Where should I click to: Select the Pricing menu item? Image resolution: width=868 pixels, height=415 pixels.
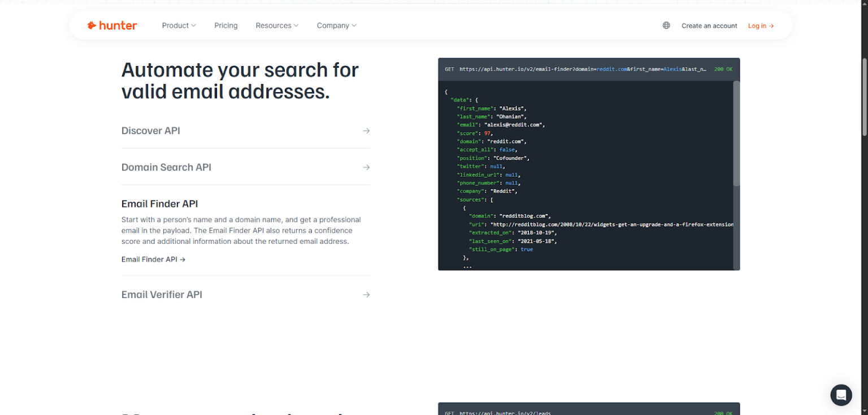click(225, 25)
